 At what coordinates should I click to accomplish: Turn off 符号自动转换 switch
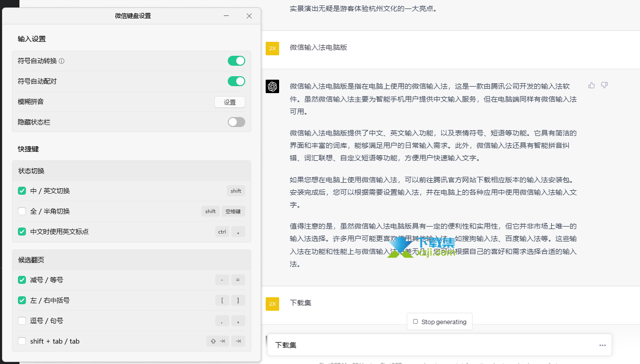[236, 61]
